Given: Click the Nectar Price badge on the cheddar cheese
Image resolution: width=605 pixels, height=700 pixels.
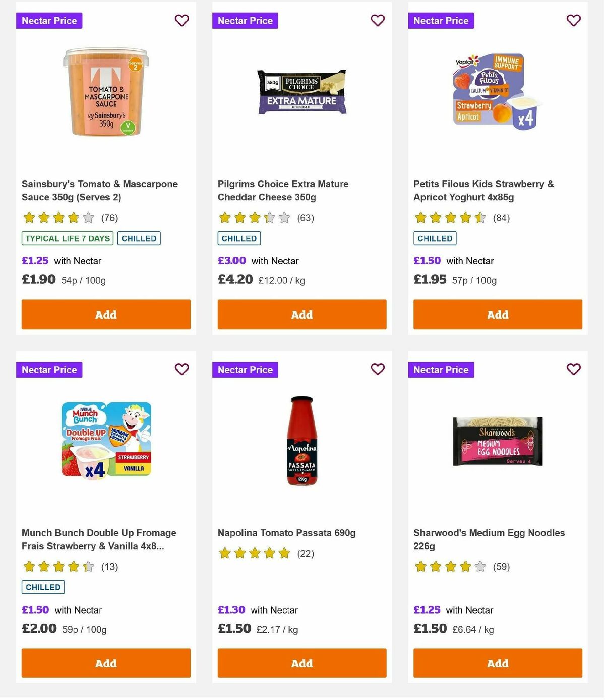Looking at the screenshot, I should pyautogui.click(x=245, y=21).
